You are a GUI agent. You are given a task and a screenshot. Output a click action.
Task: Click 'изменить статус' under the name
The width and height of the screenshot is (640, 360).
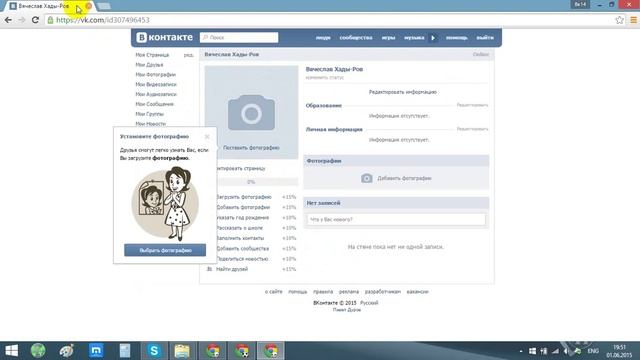[x=324, y=77]
